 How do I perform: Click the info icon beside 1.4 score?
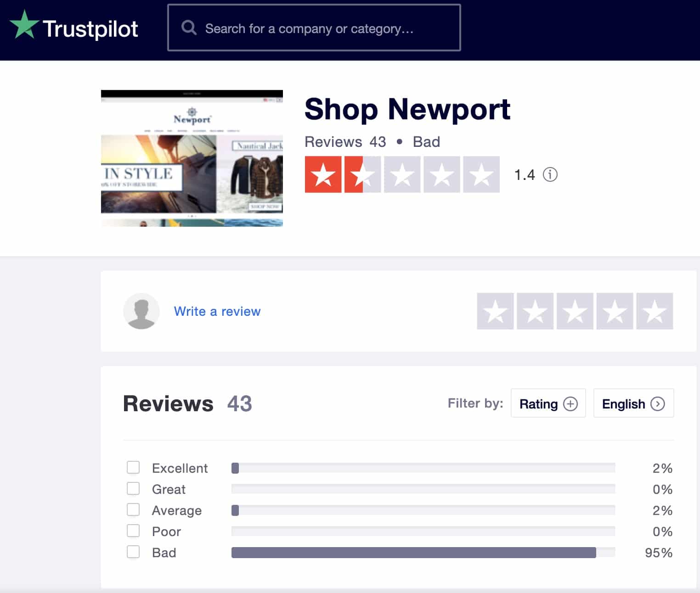click(550, 174)
